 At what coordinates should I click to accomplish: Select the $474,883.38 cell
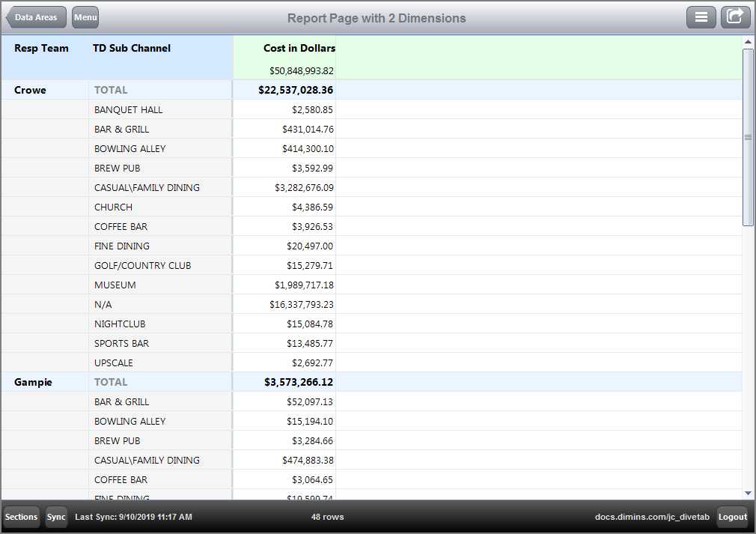308,460
